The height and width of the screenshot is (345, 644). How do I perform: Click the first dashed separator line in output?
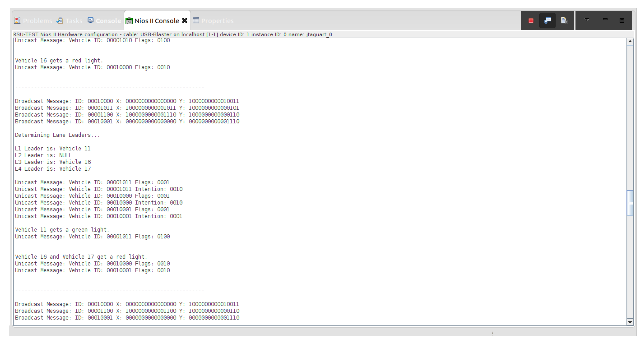point(110,88)
